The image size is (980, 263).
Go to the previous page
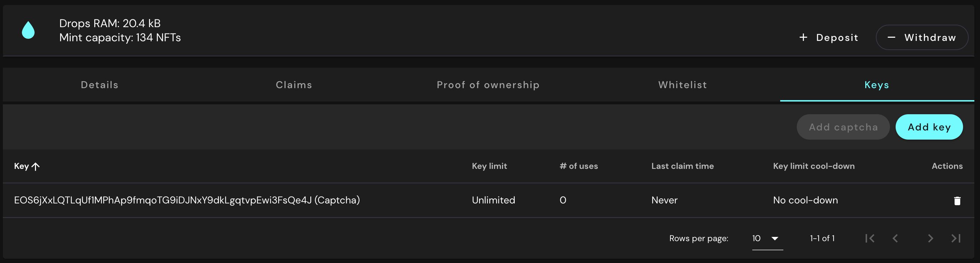coord(895,238)
